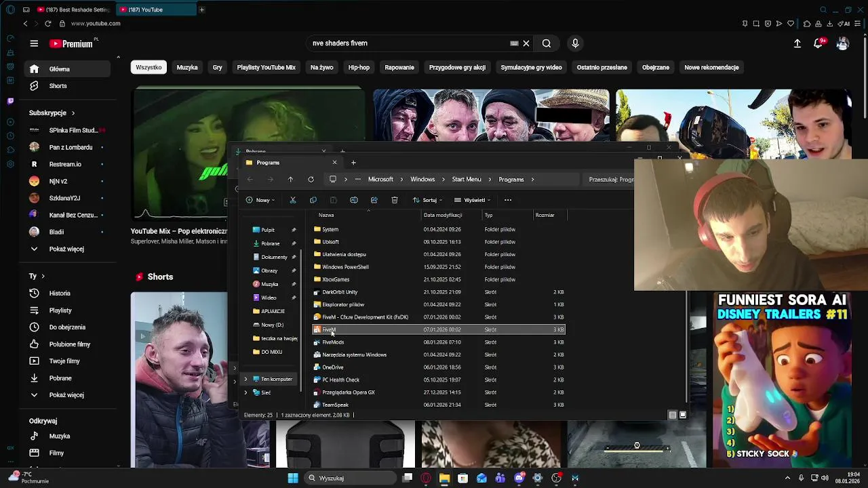Screen dimensions: 868x488
Task: Clear the YouTube search box text
Action: click(x=526, y=43)
